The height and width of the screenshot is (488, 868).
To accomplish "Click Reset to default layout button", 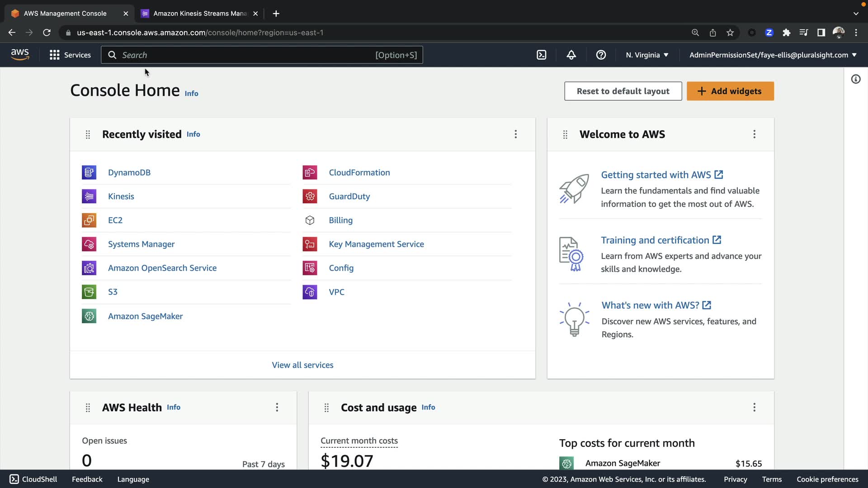I will click(x=623, y=91).
